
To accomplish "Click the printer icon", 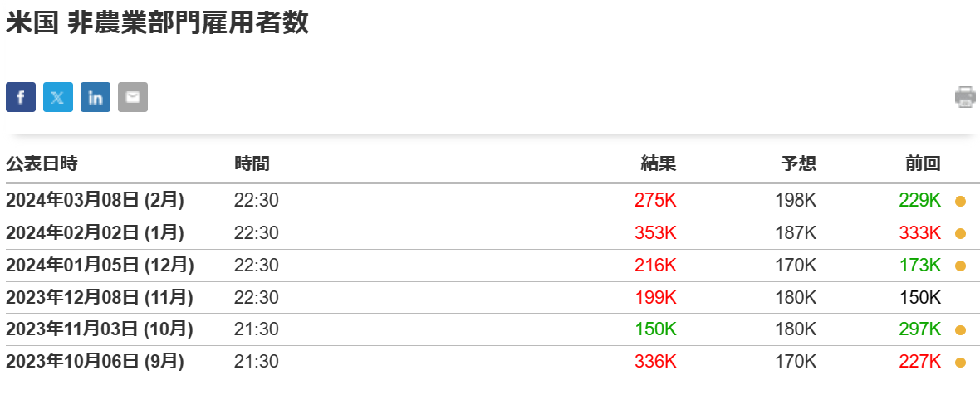I will [965, 97].
